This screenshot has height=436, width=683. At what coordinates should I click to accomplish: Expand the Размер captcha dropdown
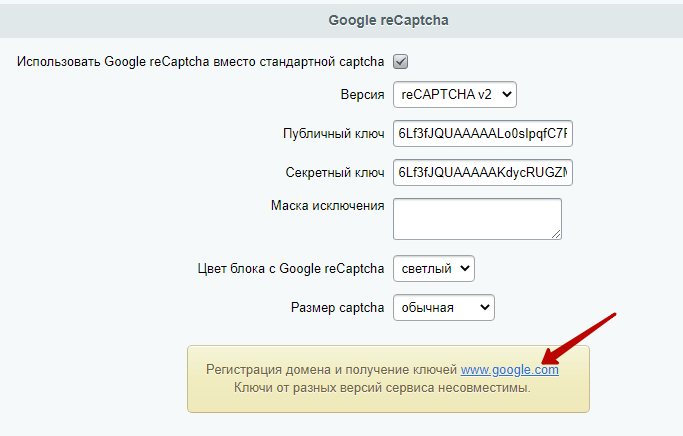pos(444,308)
